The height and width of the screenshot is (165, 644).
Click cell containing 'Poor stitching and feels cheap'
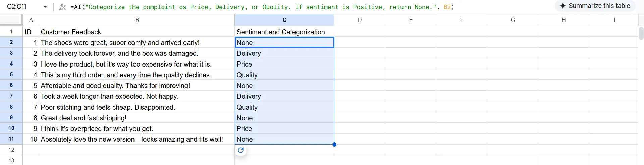pyautogui.click(x=137, y=107)
